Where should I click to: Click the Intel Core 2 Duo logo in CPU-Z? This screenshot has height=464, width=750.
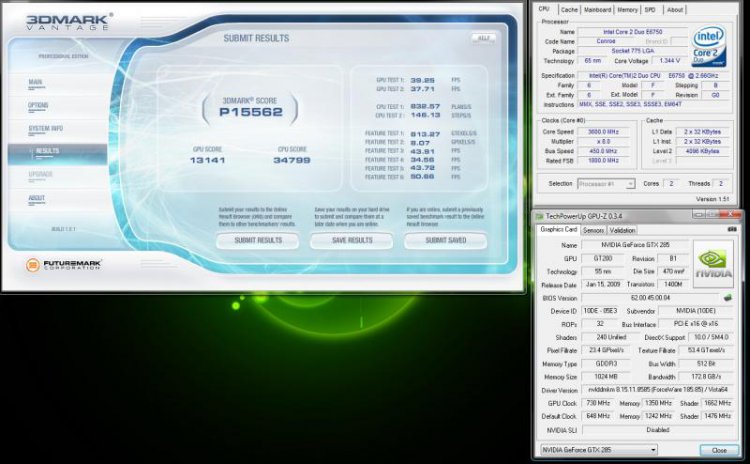(709, 46)
